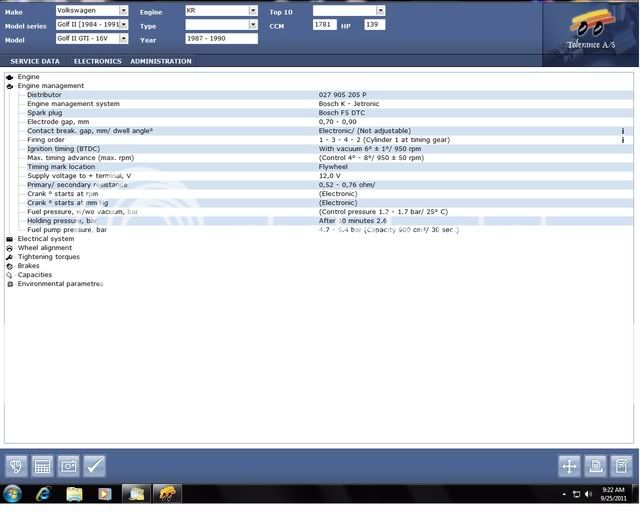Click the checkmark icon in bottom toolbar
The width and height of the screenshot is (640, 512).
click(x=95, y=466)
